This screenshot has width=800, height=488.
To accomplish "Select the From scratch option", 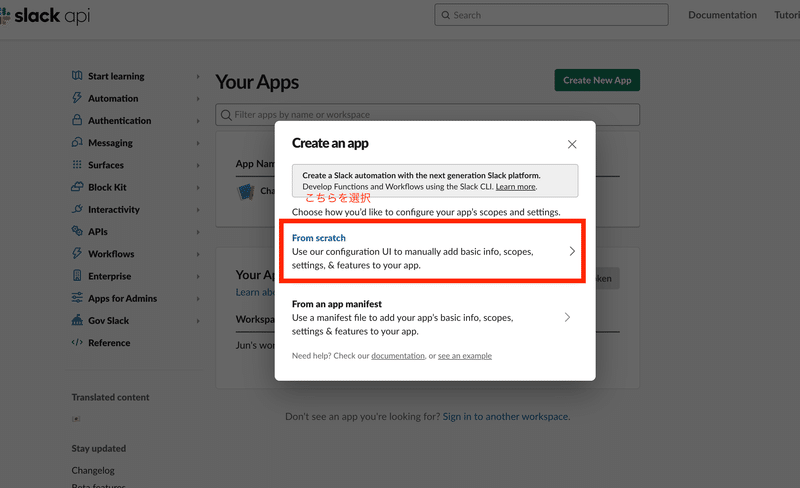I will 432,251.
